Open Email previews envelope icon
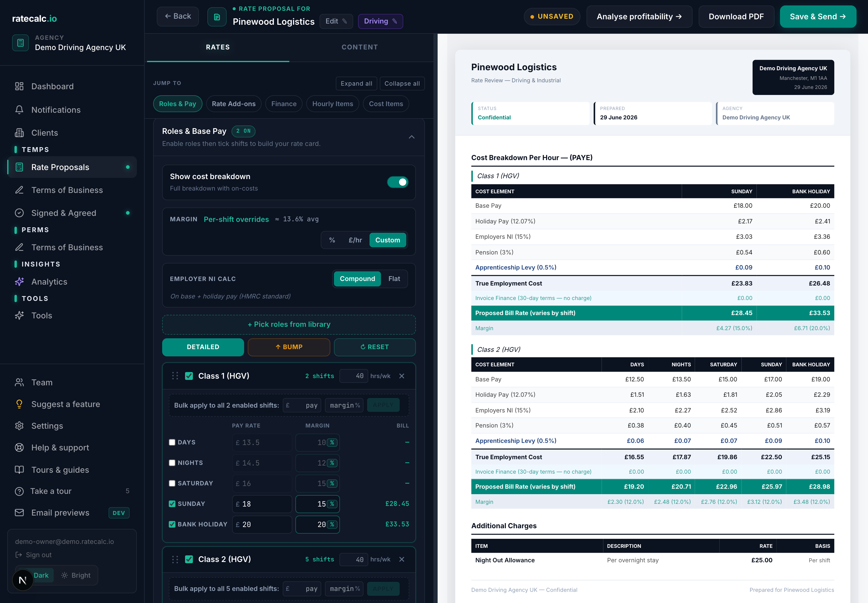The image size is (868, 603). coord(19,513)
